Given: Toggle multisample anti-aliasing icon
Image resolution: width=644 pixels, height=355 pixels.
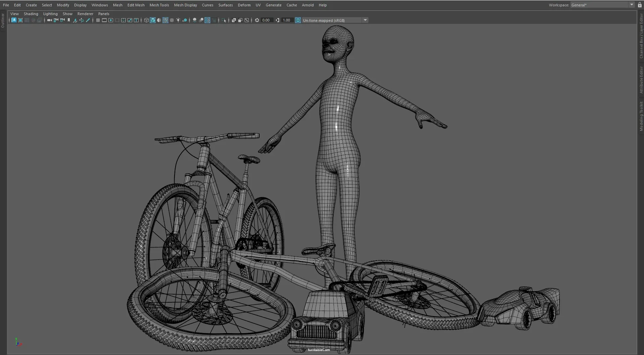Looking at the screenshot, I should click(x=207, y=20).
